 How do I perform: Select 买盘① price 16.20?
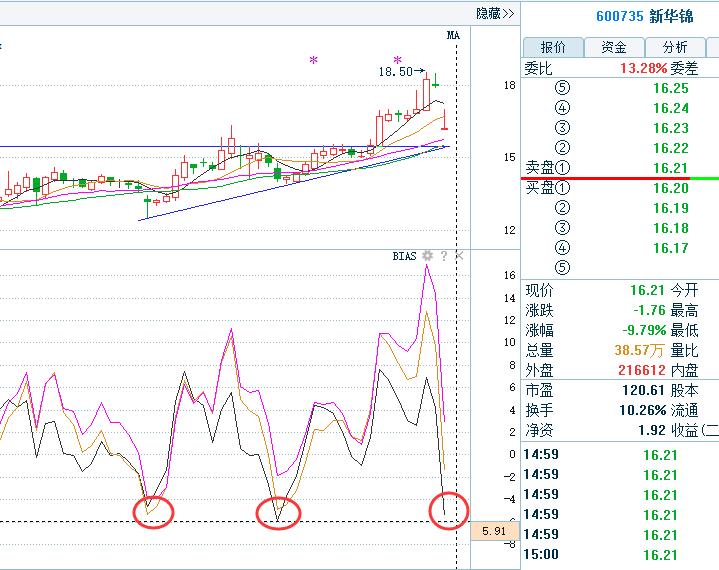click(x=670, y=188)
